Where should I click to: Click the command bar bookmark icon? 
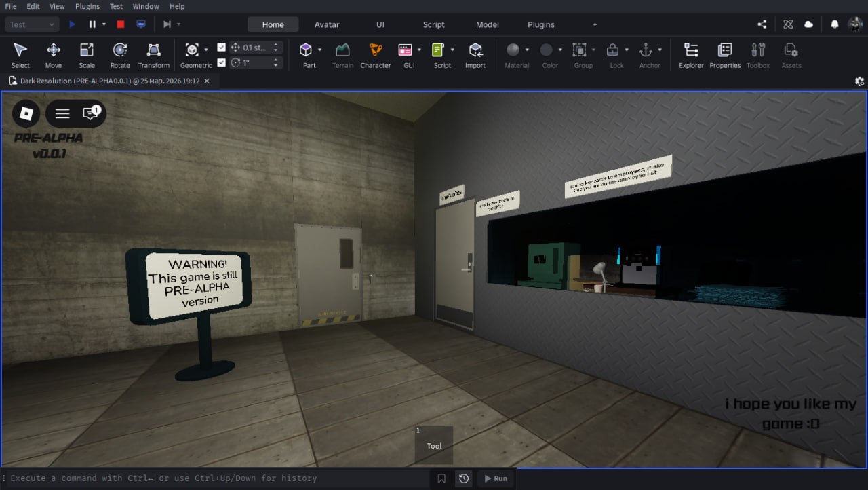click(x=441, y=478)
